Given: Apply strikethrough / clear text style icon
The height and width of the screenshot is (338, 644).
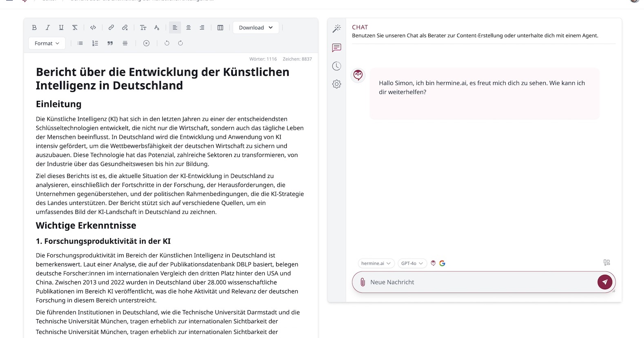Looking at the screenshot, I should coord(75,27).
